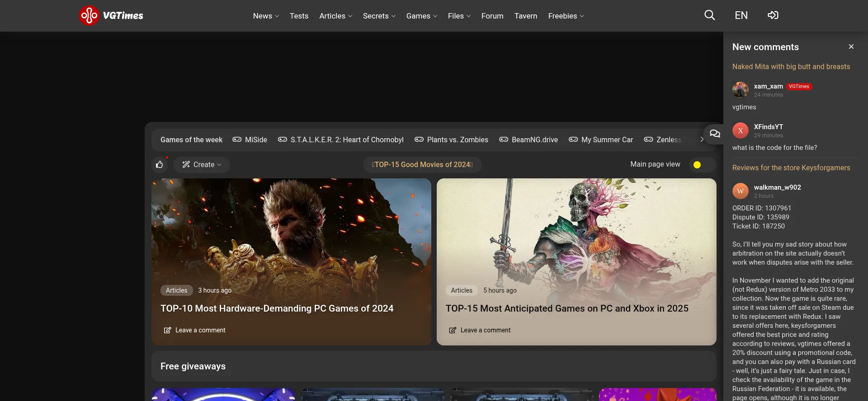Image resolution: width=868 pixels, height=401 pixels.
Task: Click the controller icon beside MiSide
Action: tap(237, 140)
